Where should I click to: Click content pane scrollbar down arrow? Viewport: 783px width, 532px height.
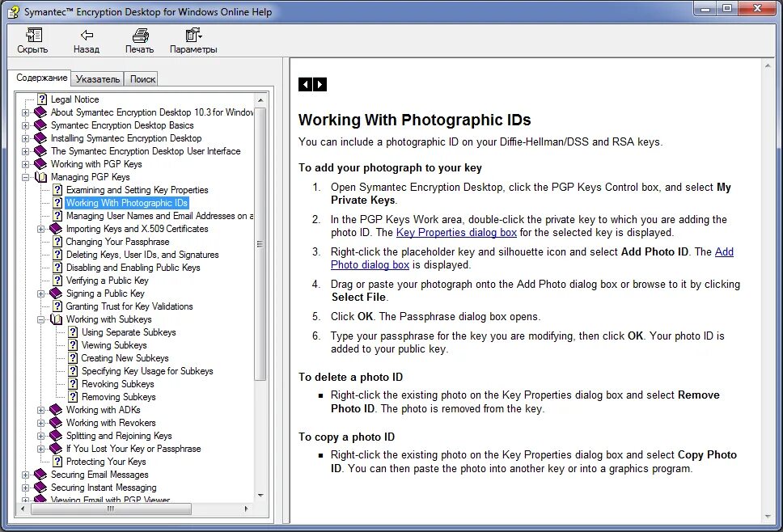click(x=768, y=517)
